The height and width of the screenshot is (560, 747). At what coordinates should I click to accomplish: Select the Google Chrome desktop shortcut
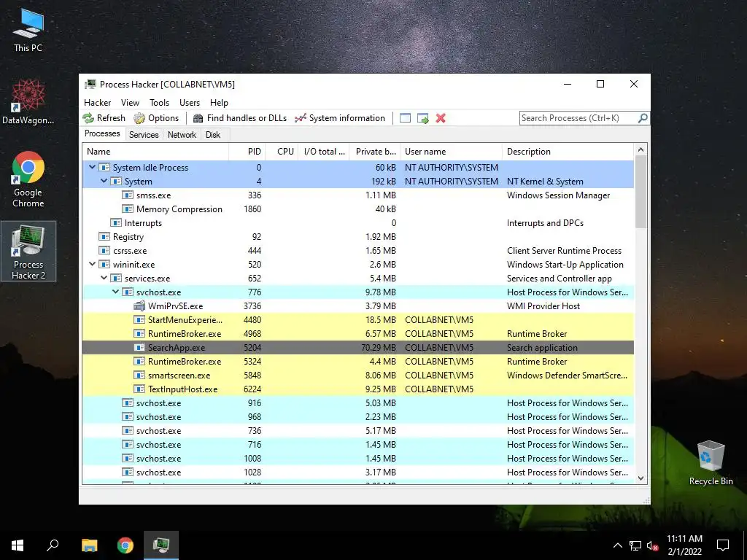pyautogui.click(x=28, y=179)
